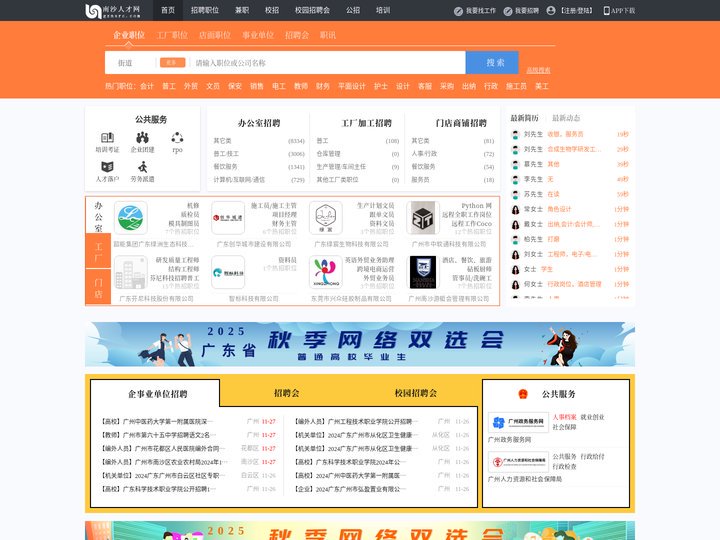
Task: Click the job or company name search field
Action: [328, 63]
